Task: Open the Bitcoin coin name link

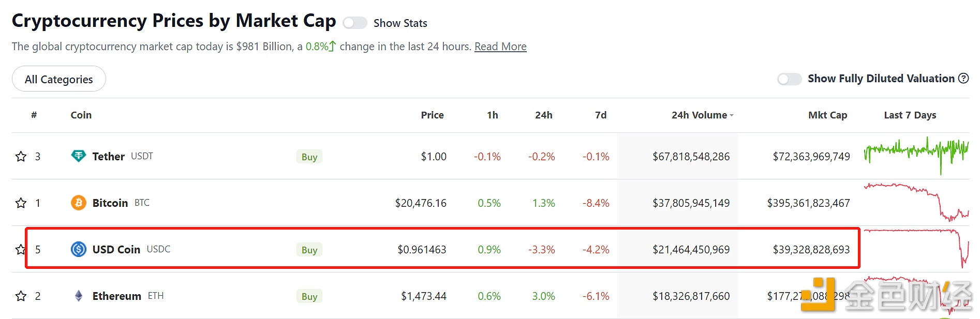Action: click(110, 203)
